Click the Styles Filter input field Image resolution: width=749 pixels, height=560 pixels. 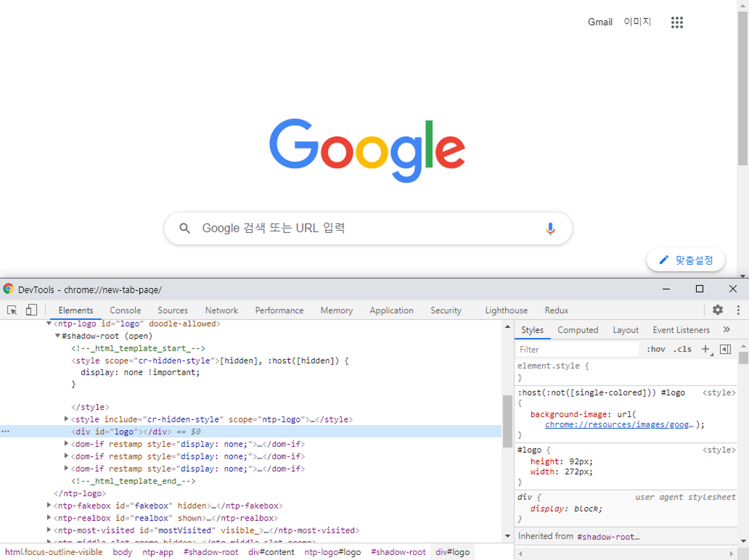(x=578, y=349)
